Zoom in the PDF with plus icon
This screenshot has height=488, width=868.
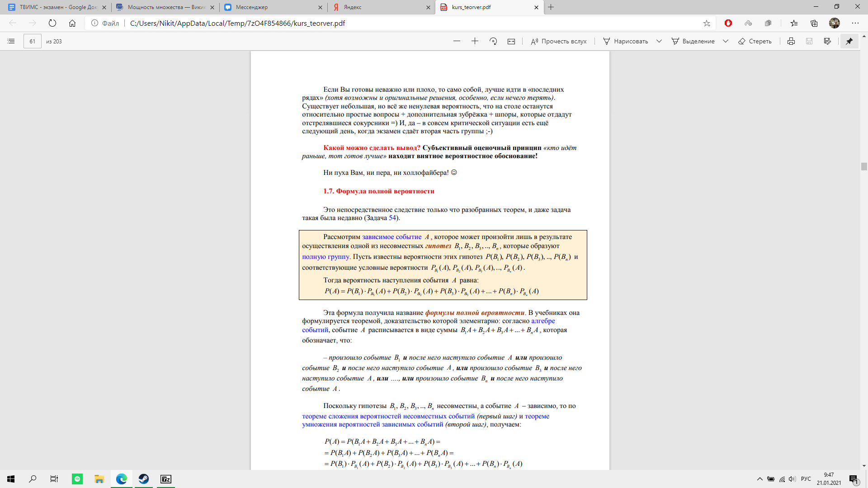pos(475,41)
